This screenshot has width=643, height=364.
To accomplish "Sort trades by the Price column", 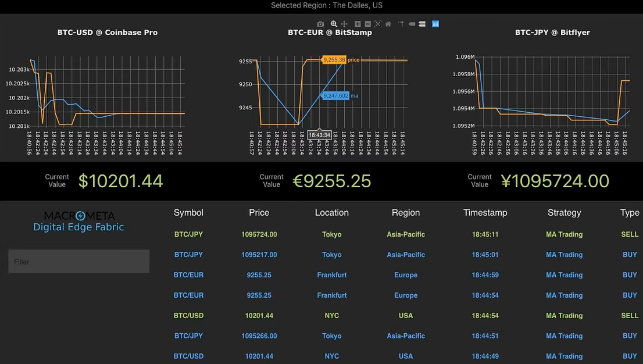I will 259,212.
